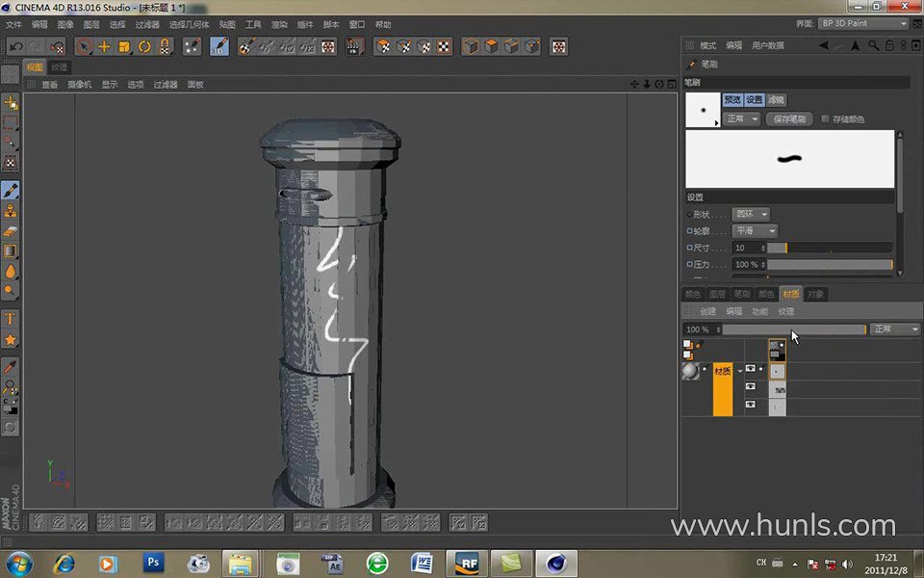Activate the Rotate tool in top toolbar

point(144,46)
